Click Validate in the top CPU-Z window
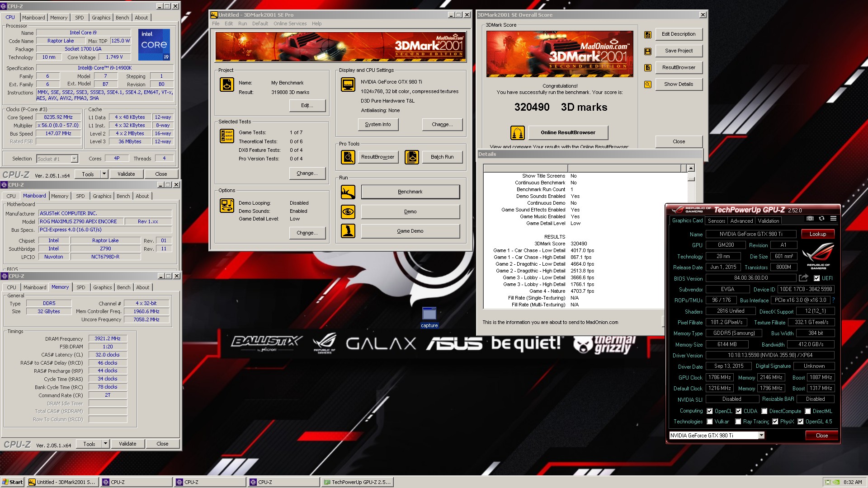This screenshot has height=488, width=868. (x=126, y=174)
